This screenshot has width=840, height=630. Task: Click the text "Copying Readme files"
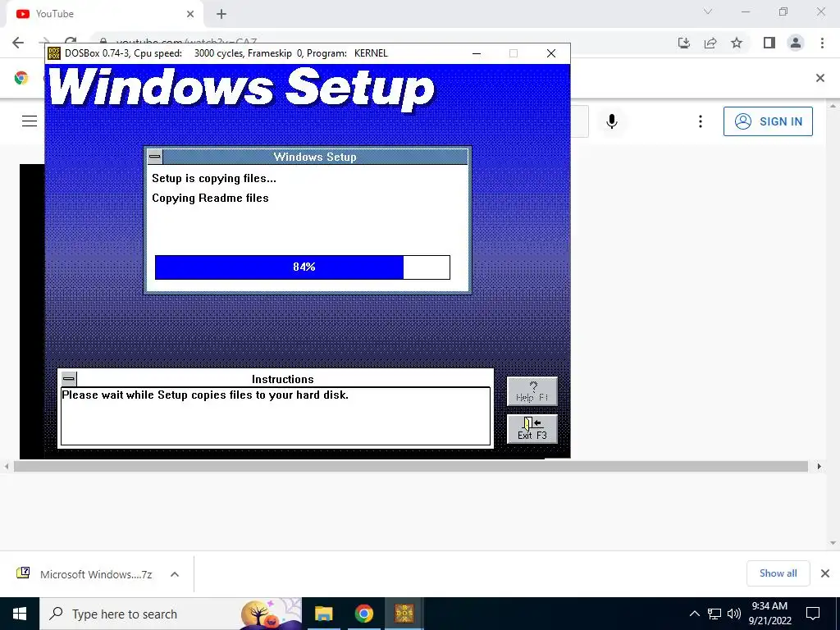click(210, 199)
